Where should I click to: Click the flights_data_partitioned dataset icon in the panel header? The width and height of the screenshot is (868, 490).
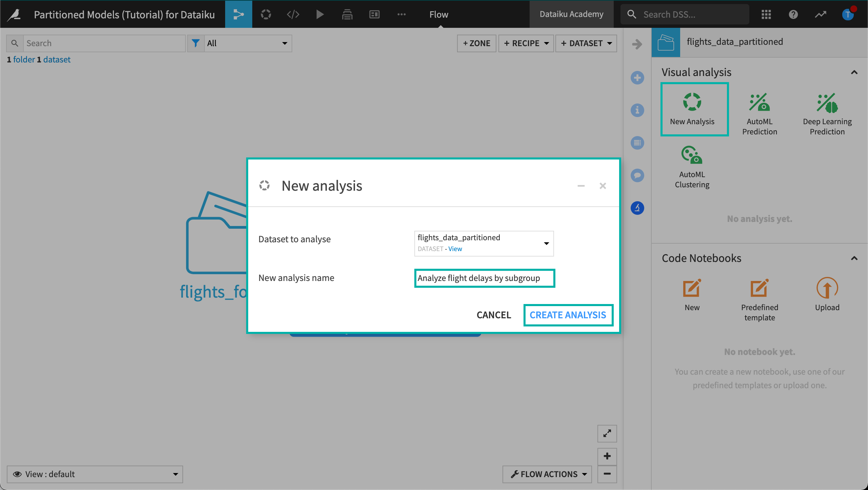point(666,42)
